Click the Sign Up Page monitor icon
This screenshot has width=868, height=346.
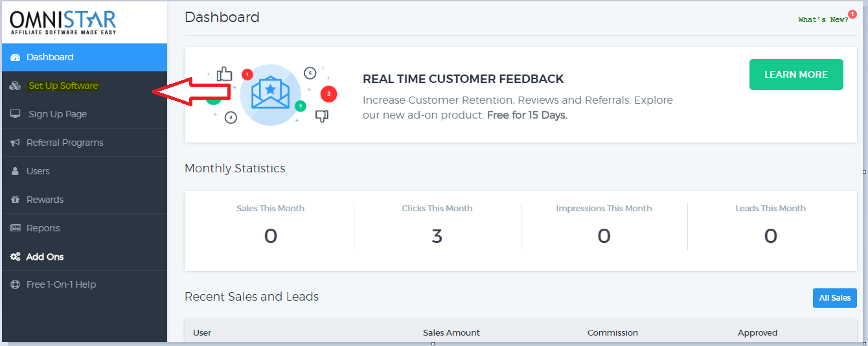pos(16,114)
